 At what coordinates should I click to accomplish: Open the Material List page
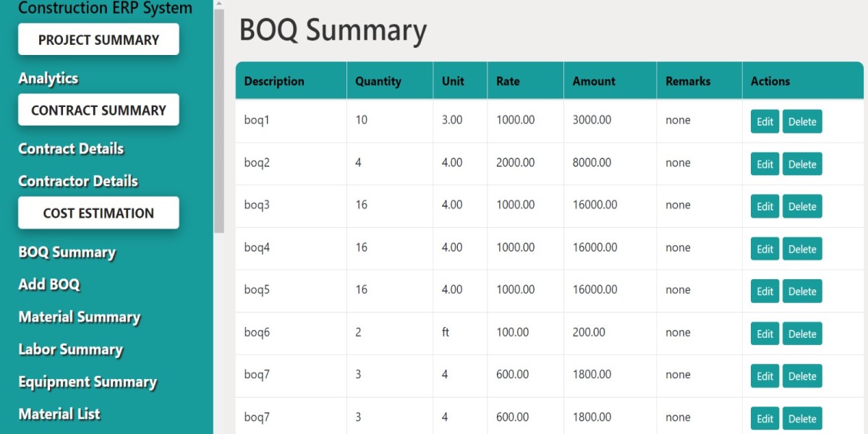(x=59, y=414)
